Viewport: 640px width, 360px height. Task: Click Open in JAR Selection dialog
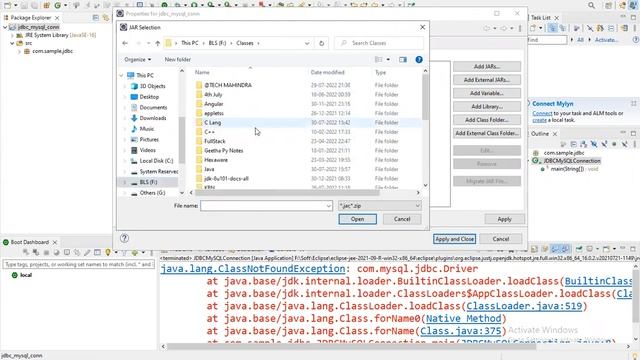click(x=357, y=219)
